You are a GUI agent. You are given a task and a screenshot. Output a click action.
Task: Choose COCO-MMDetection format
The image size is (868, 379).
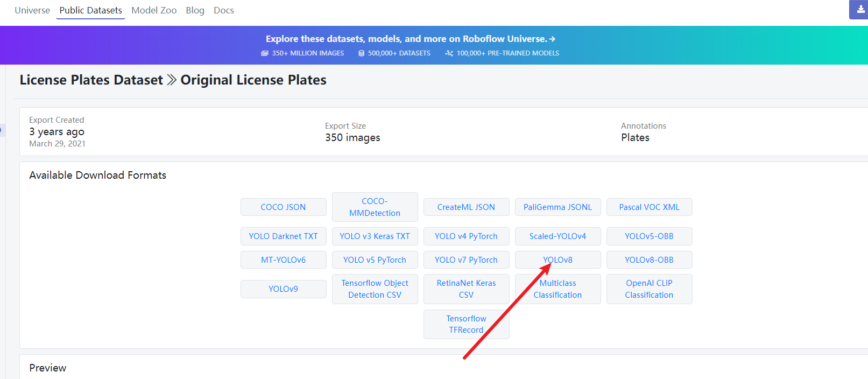(x=375, y=207)
